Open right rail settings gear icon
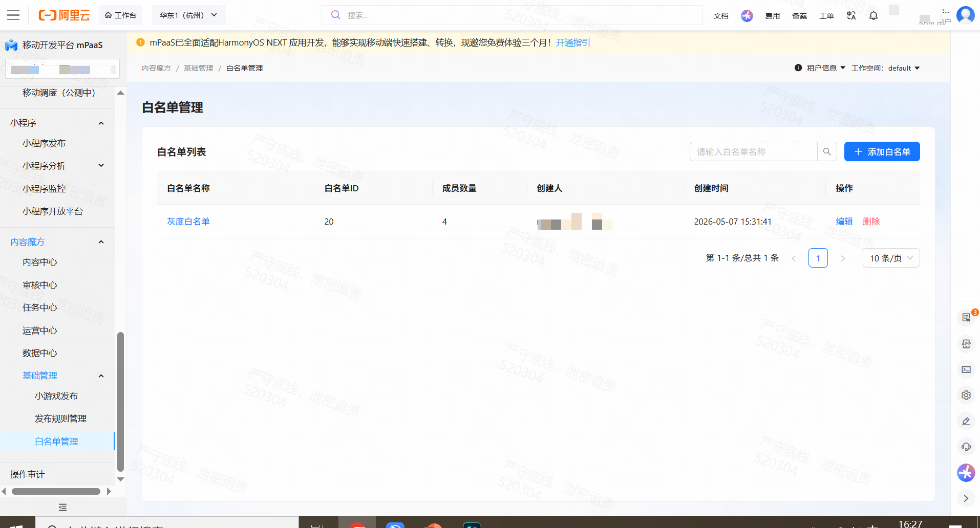 (x=966, y=395)
